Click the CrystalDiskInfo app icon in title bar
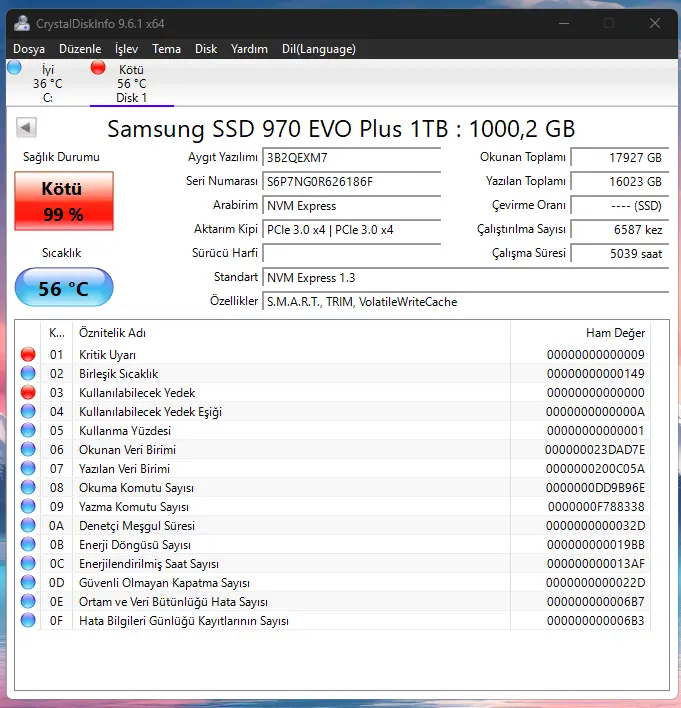This screenshot has height=708, width=681. point(22,23)
